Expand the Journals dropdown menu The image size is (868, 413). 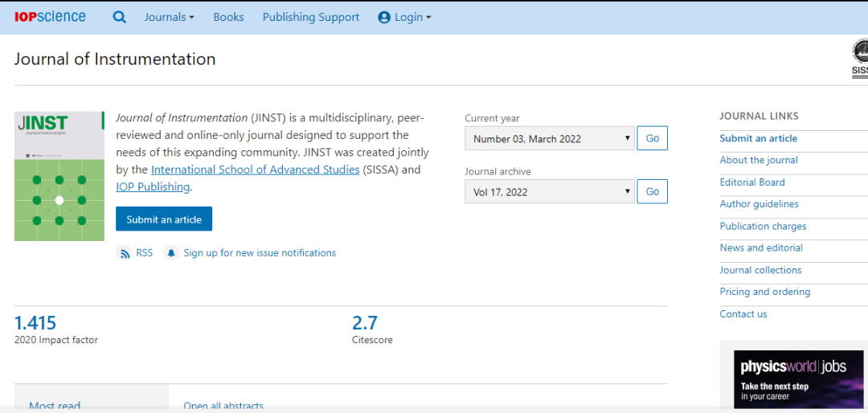tap(169, 18)
